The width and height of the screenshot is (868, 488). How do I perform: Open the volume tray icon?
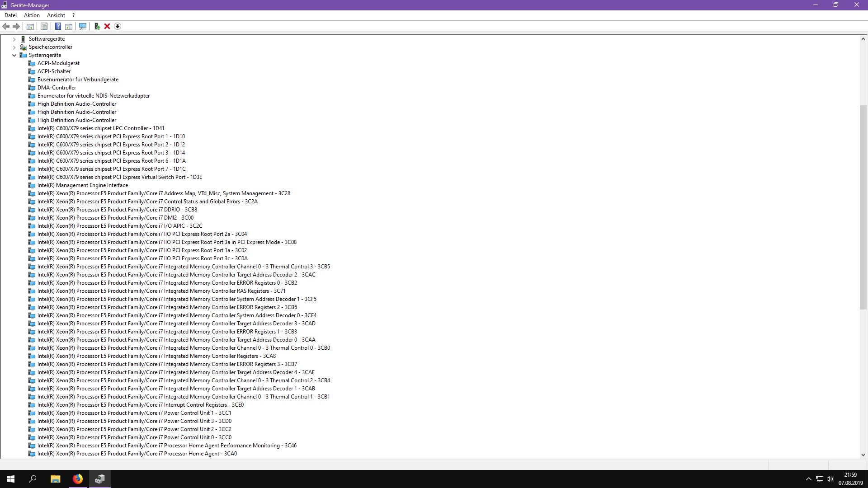point(830,479)
